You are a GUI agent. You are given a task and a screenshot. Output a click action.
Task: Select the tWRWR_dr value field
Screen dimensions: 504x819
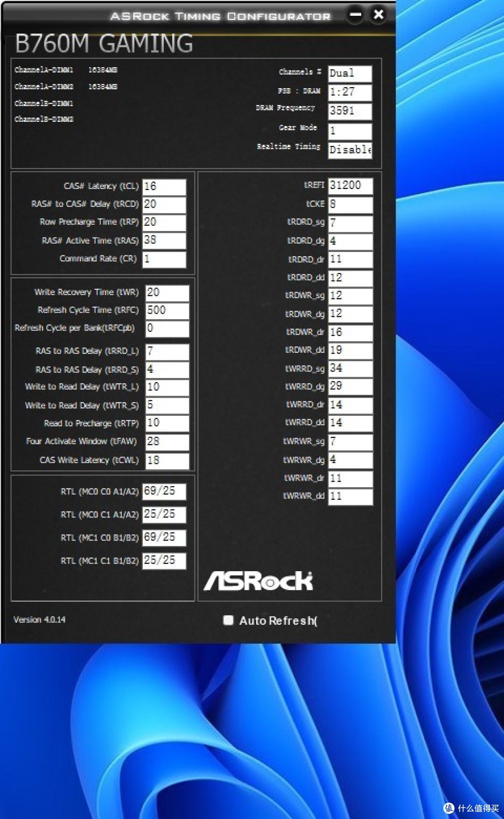(350, 479)
